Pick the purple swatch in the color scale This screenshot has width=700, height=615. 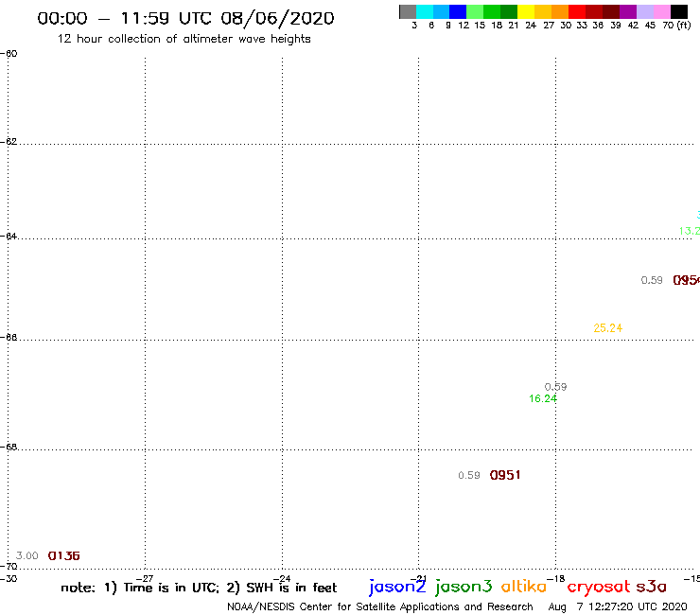pyautogui.click(x=628, y=11)
